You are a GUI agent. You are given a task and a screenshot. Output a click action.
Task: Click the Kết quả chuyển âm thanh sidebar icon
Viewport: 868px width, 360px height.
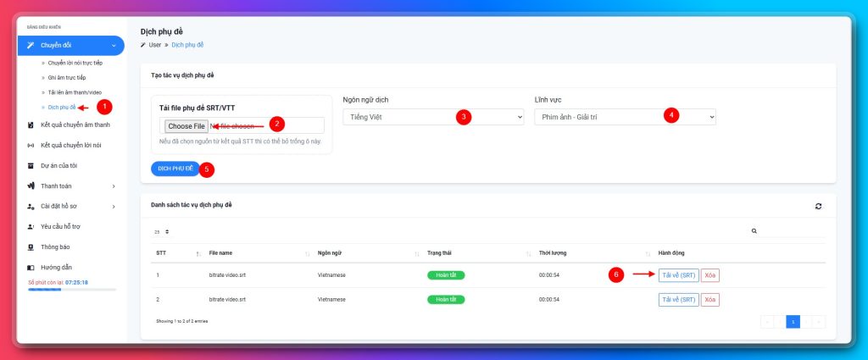[31, 125]
